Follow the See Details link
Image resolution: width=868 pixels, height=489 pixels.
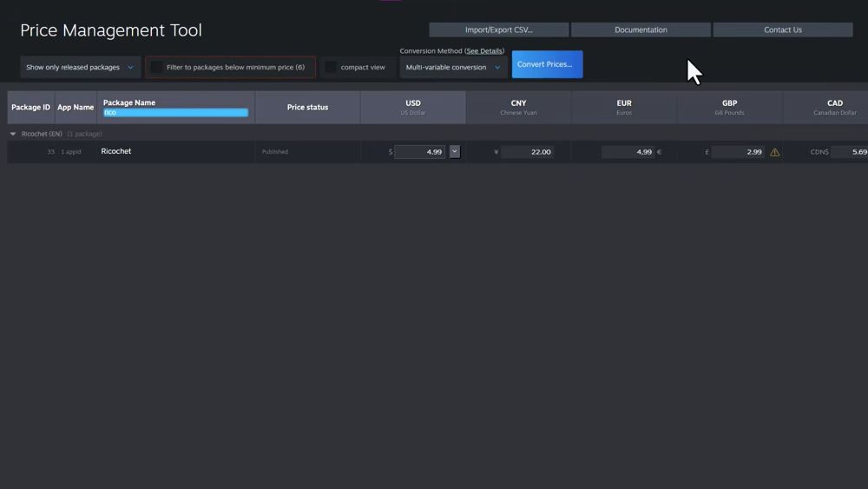[x=484, y=51]
